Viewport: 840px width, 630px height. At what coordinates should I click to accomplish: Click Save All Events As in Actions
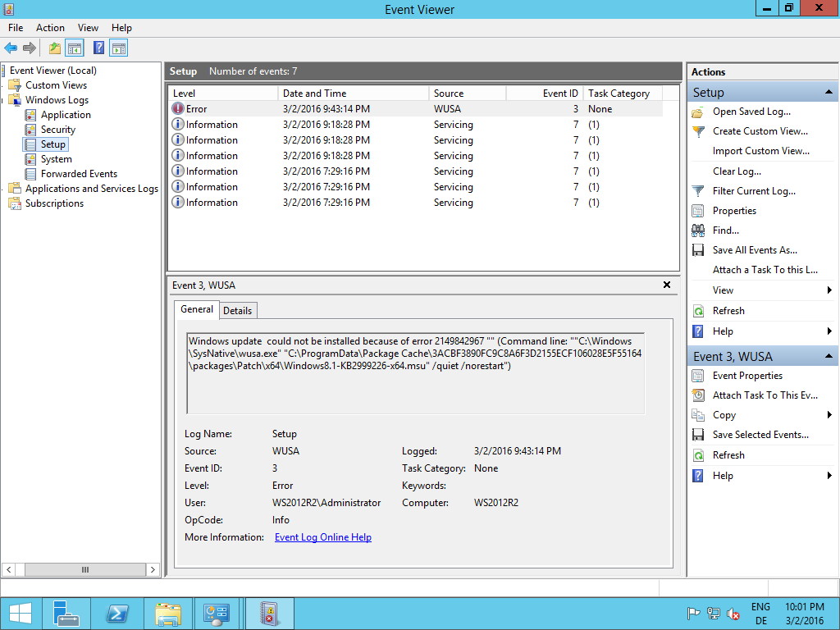755,250
